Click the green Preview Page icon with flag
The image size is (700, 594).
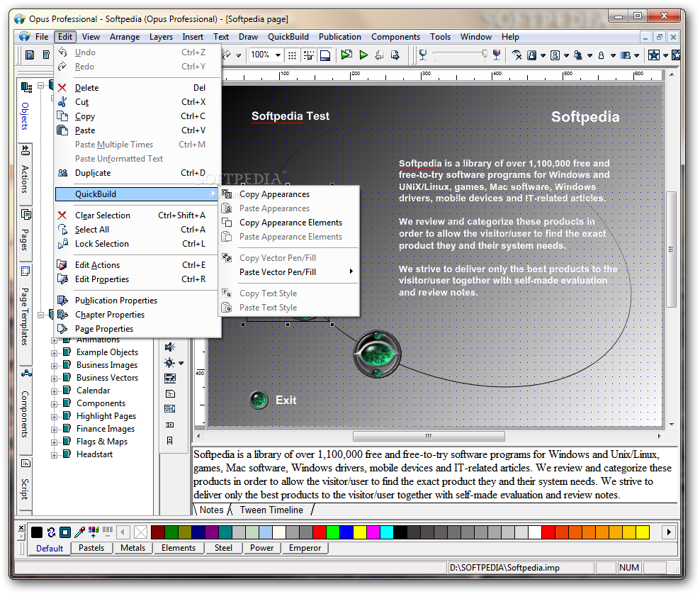[x=346, y=55]
